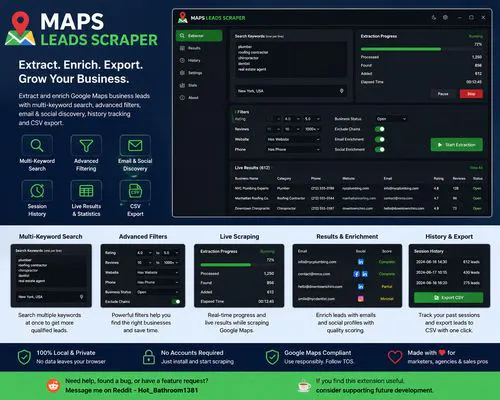This screenshot has height=400, width=500.
Task: Click the Reddit icon in the green footer
Action: (53, 386)
